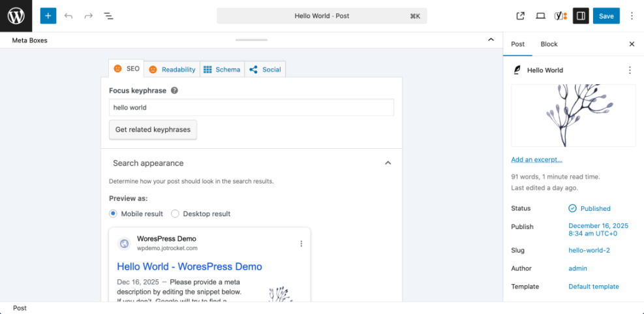Grab the Meta Boxes resize handle
Viewport: 644px width, 314px height.
[x=251, y=40]
